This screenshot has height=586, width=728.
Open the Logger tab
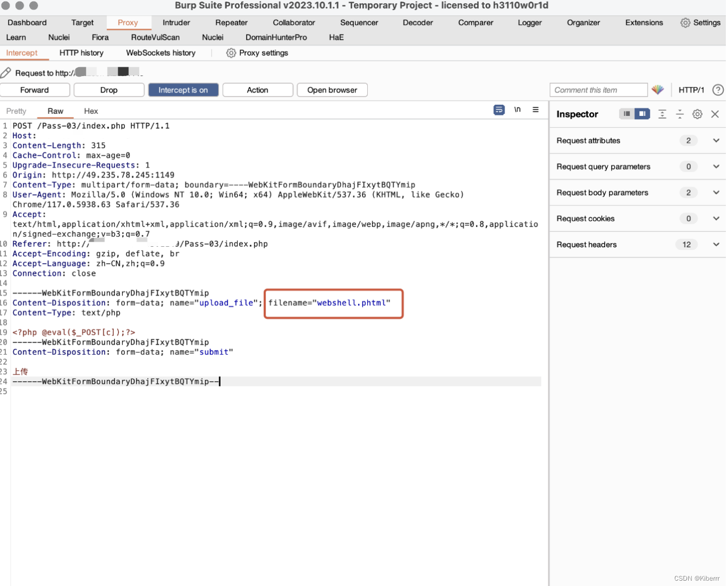pos(530,22)
